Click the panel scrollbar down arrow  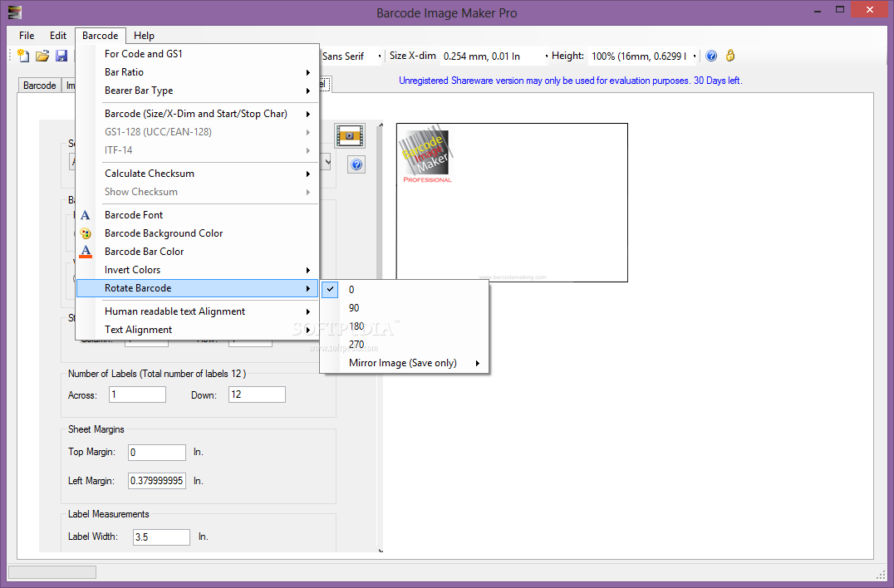[381, 551]
